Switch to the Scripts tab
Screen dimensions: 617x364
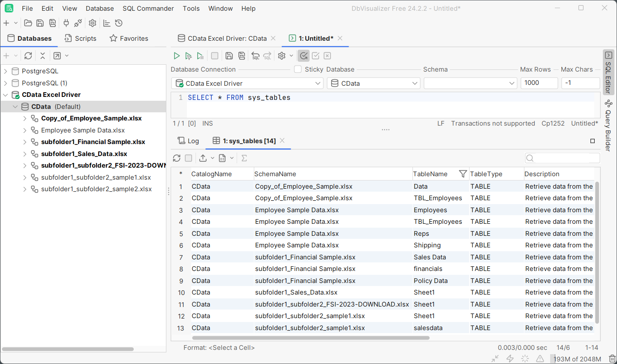coord(81,39)
